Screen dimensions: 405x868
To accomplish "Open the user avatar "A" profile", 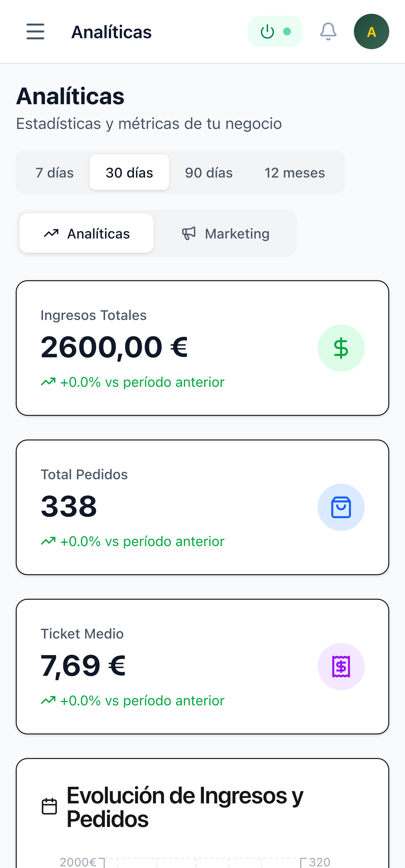I will click(371, 32).
